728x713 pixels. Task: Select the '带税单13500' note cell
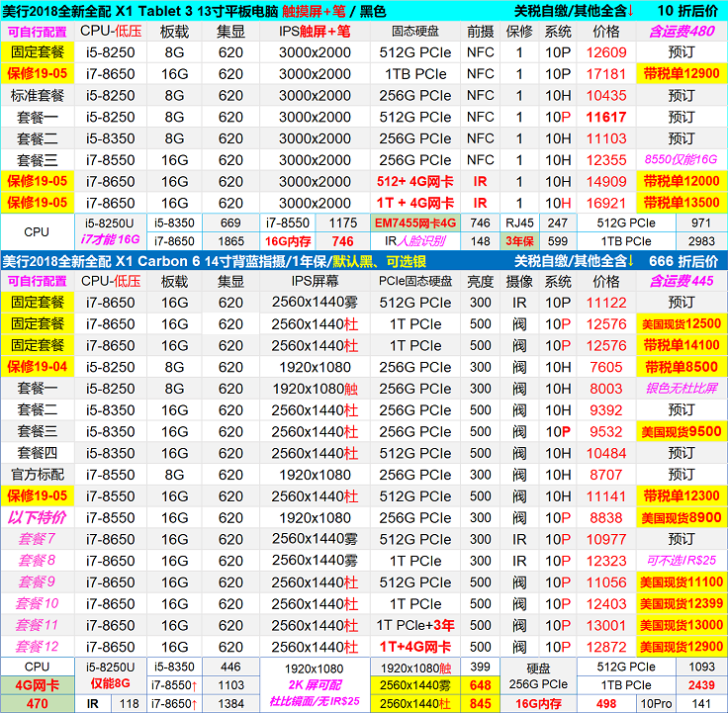tap(682, 203)
